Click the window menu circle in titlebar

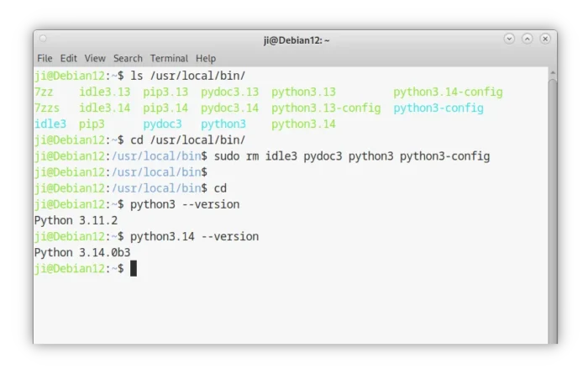point(43,39)
